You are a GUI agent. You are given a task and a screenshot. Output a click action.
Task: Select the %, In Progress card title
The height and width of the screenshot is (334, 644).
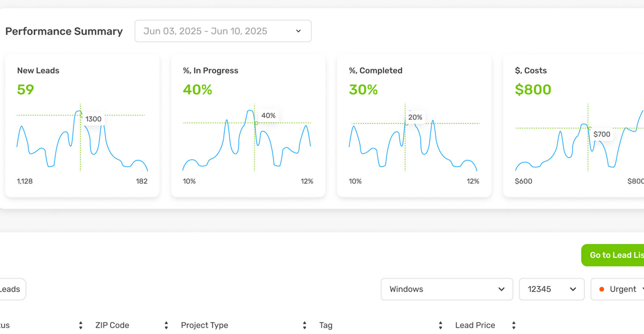211,71
